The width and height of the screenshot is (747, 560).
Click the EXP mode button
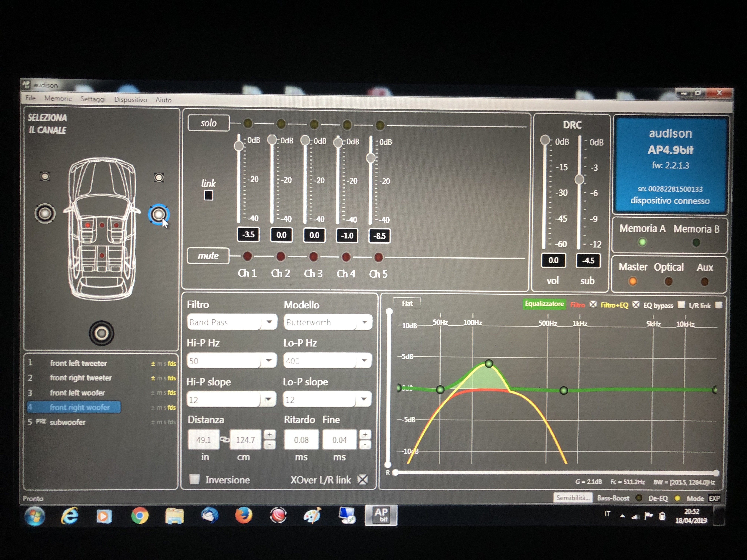[714, 498]
